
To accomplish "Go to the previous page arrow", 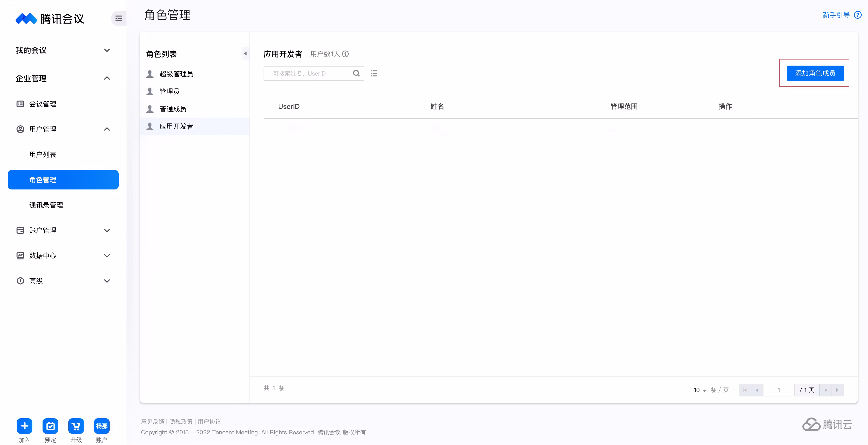I will coord(757,390).
